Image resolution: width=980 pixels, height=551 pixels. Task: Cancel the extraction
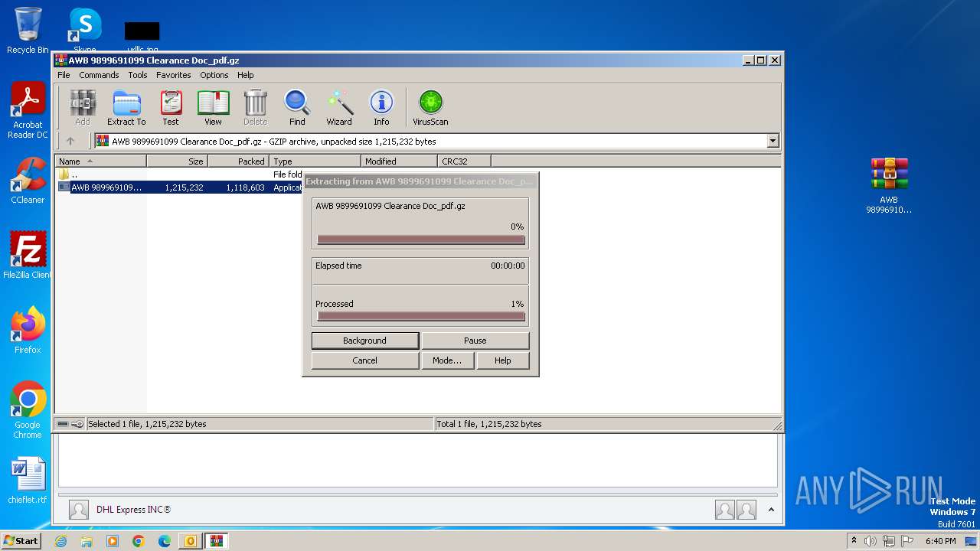pos(365,360)
